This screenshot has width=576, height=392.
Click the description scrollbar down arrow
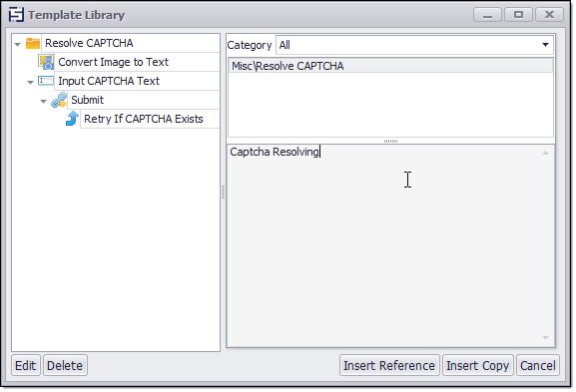point(545,338)
